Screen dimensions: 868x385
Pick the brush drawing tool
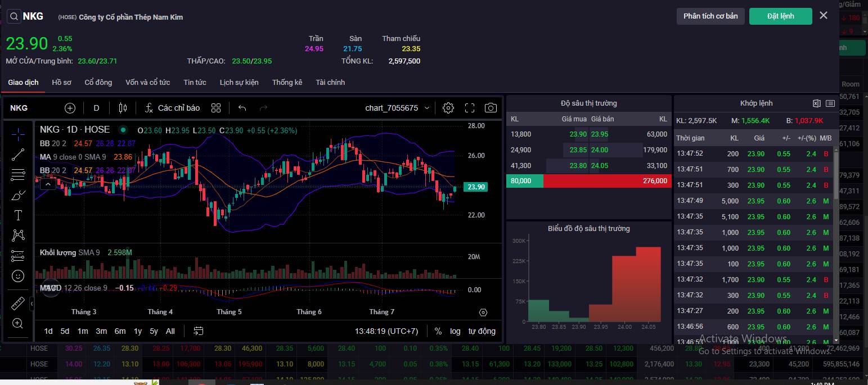pos(18,195)
